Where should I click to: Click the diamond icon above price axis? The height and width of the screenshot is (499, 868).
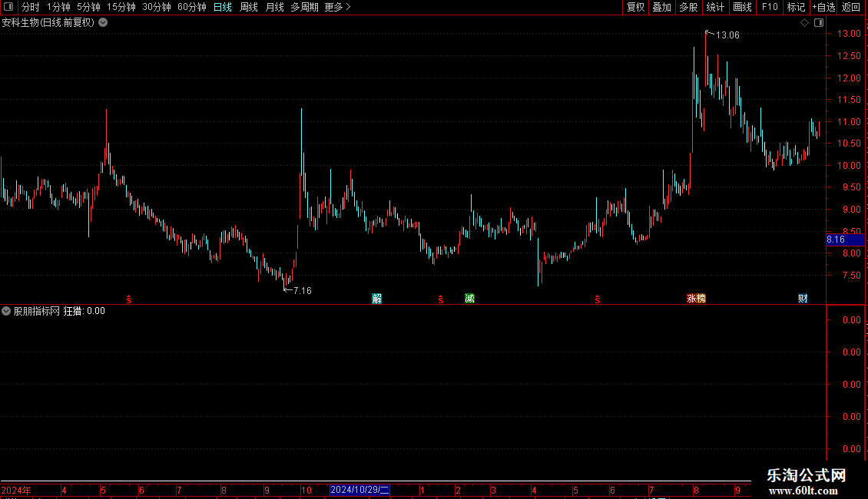804,23
